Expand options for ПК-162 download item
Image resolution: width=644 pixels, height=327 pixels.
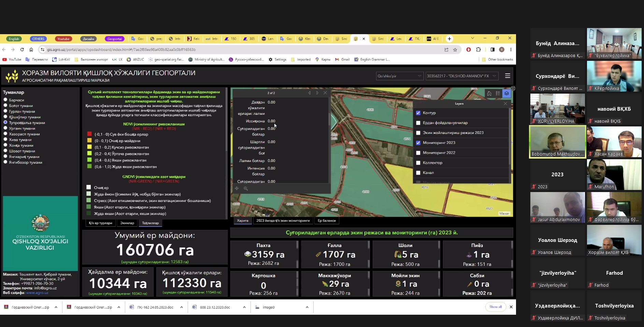pyautogui.click(x=182, y=307)
